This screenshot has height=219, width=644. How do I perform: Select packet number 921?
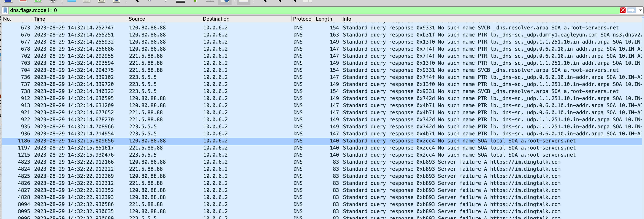tap(322, 112)
